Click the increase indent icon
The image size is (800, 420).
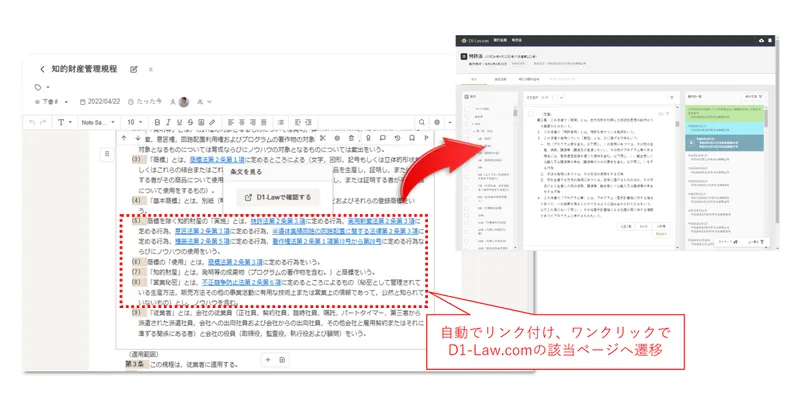click(309, 122)
